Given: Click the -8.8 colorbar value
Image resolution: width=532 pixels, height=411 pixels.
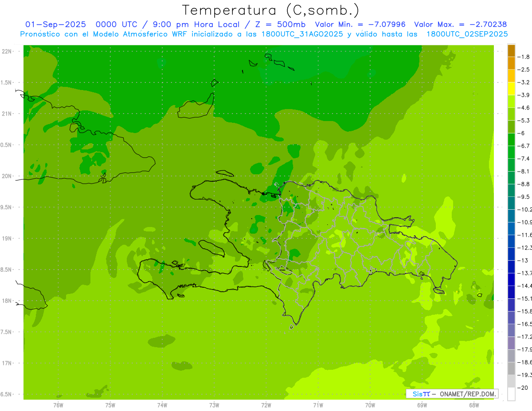Looking at the screenshot, I should coord(524,184).
